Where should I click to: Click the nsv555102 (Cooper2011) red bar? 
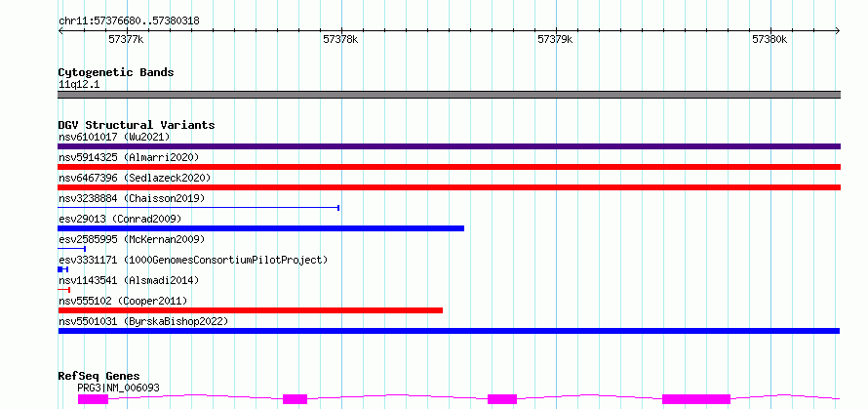click(x=251, y=310)
